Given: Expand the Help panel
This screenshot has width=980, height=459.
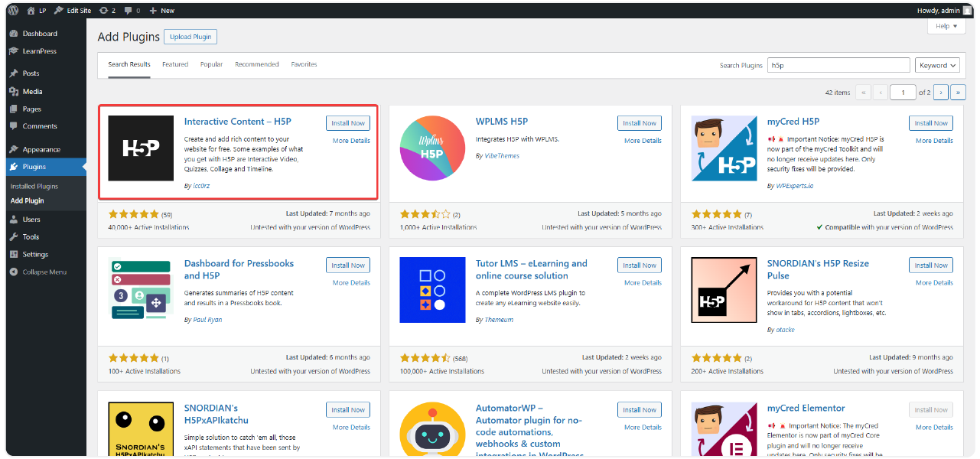Looking at the screenshot, I should (946, 26).
